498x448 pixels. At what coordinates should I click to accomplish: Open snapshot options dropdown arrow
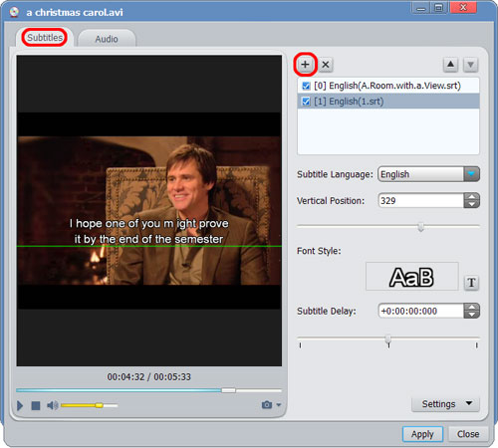coord(279,405)
